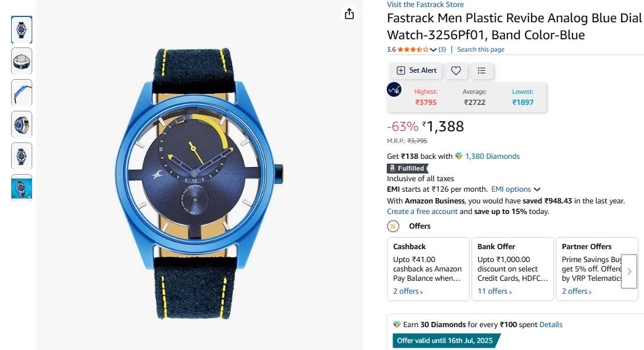Expand EMI options dropdown
This screenshot has height=350, width=644.
click(516, 189)
